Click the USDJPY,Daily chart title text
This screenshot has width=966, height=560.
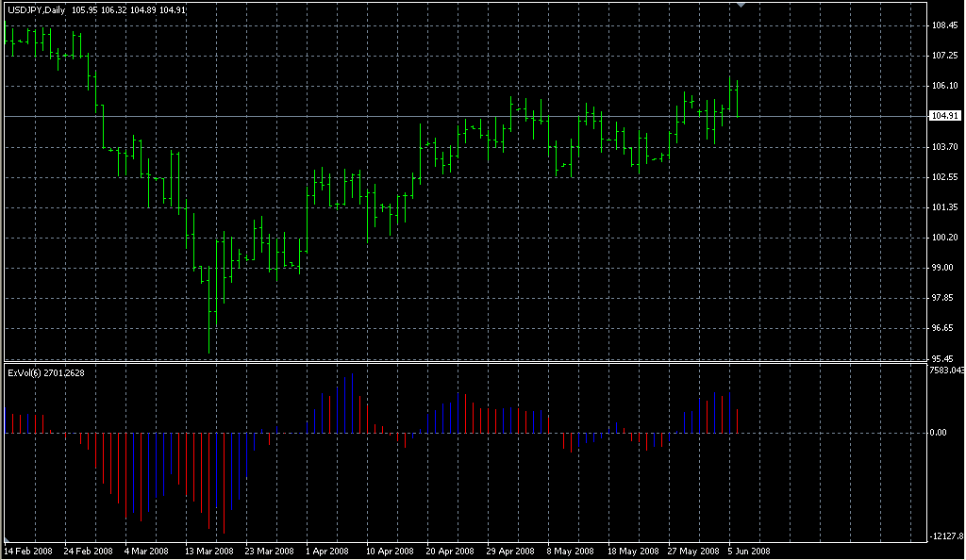(37, 9)
